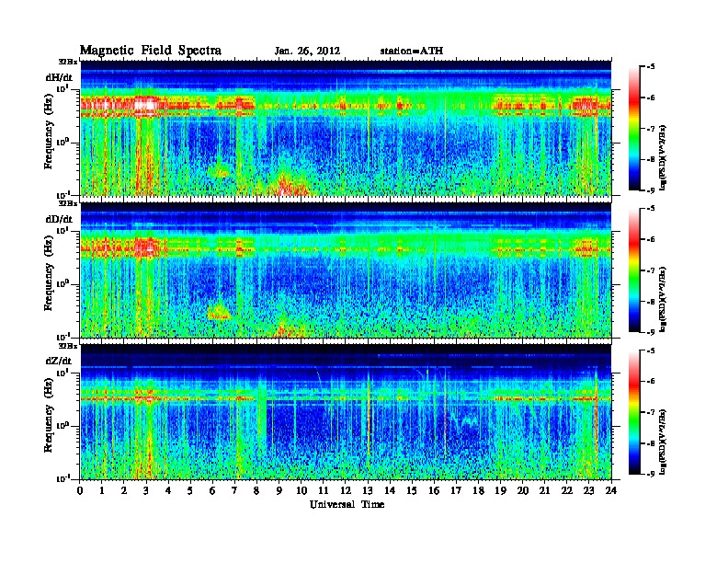Click the 10^0 frequency tick of dH/dt panel
Viewport: 728px width, 563px height.
click(x=63, y=142)
